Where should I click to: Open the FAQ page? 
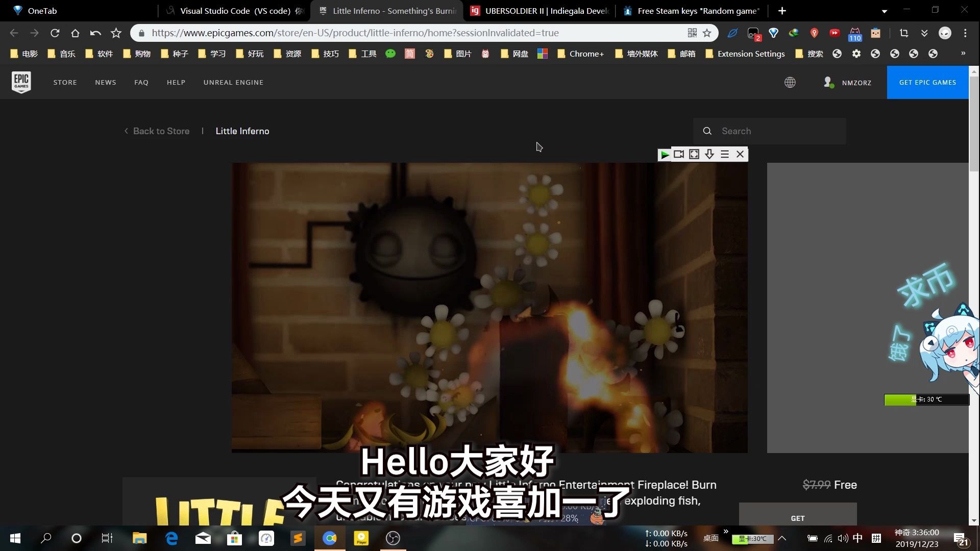pyautogui.click(x=141, y=82)
